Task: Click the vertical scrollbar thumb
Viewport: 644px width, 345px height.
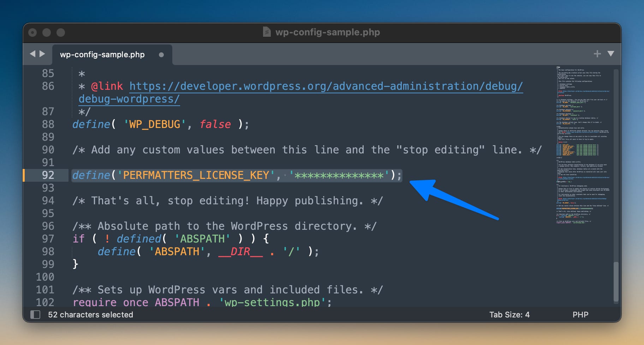Action: pos(616,281)
